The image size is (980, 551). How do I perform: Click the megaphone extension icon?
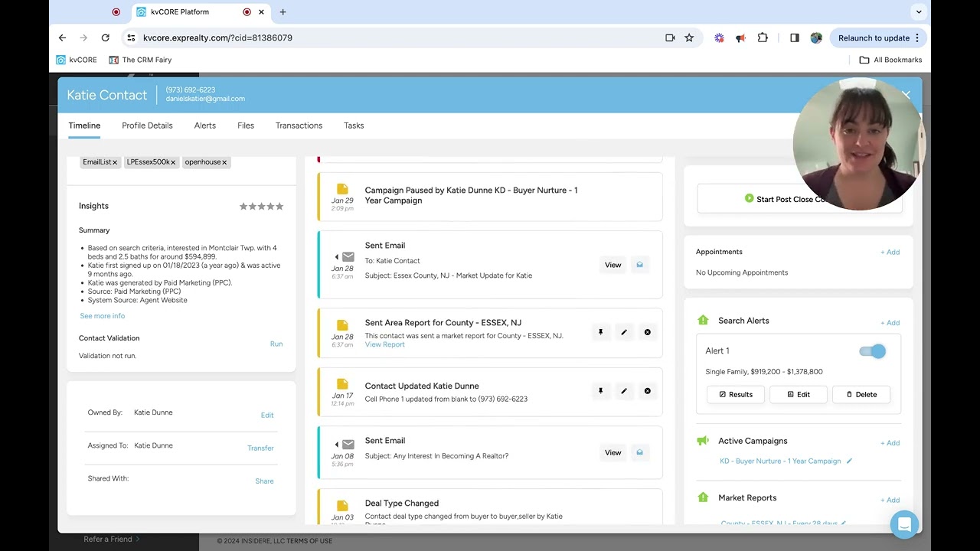pyautogui.click(x=740, y=37)
